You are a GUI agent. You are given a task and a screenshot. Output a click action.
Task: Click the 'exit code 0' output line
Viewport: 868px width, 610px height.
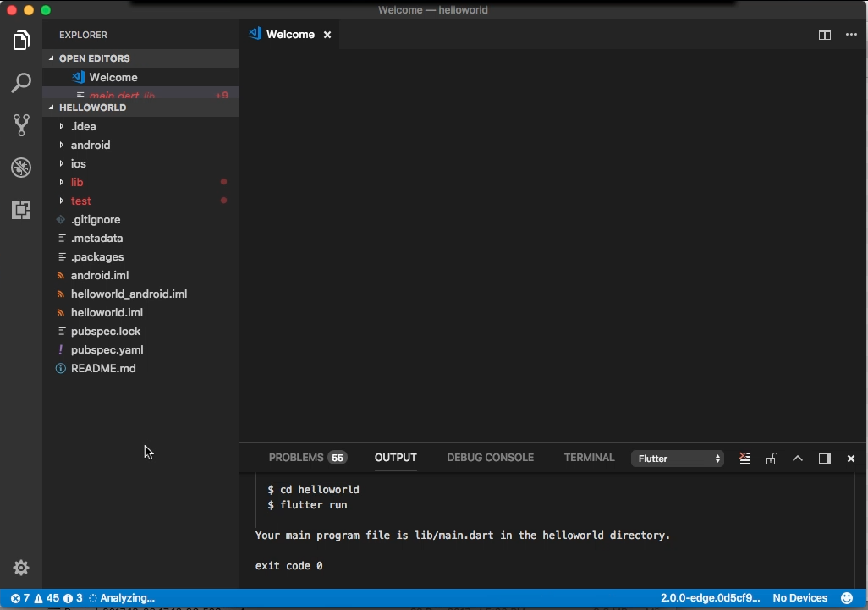point(289,566)
